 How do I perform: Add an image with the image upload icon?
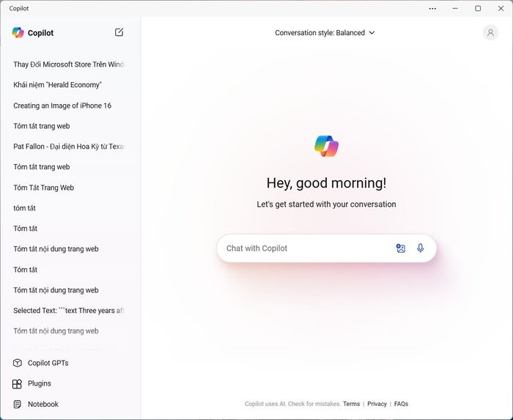pyautogui.click(x=400, y=248)
